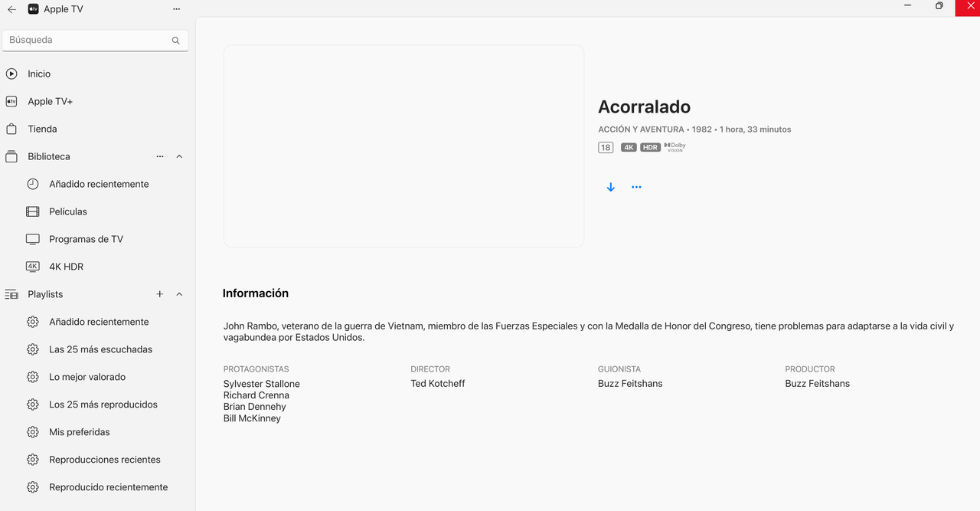Screen dimensions: 980x511
Task: Select the Playlists heading
Action: click(45, 294)
